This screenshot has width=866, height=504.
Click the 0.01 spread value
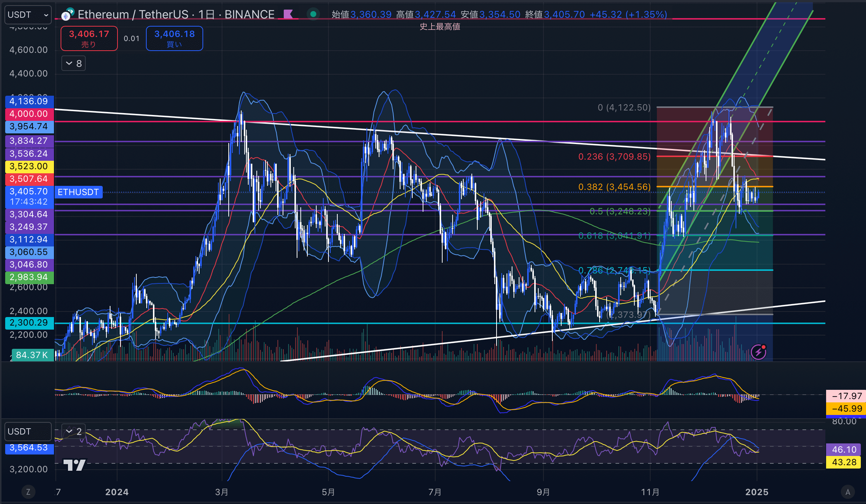coord(132,38)
